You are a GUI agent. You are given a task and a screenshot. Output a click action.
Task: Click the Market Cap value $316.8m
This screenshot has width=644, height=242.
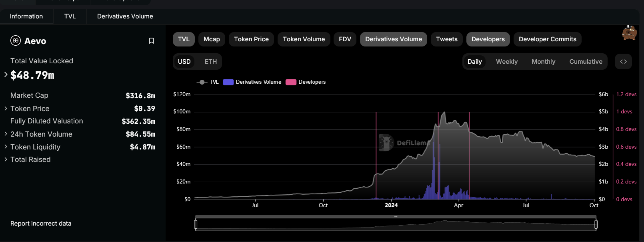pyautogui.click(x=140, y=96)
